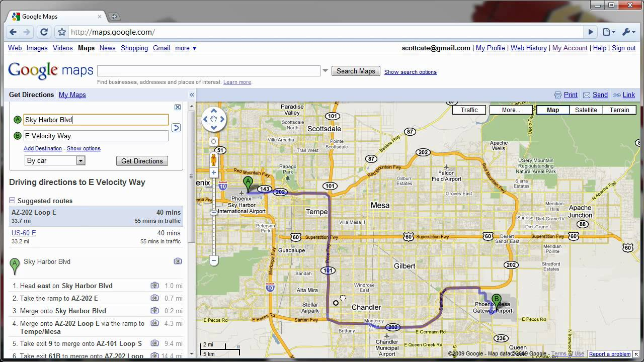644x362 pixels.
Task: Open camera icon for step 1 Head east
Action: coord(154,286)
